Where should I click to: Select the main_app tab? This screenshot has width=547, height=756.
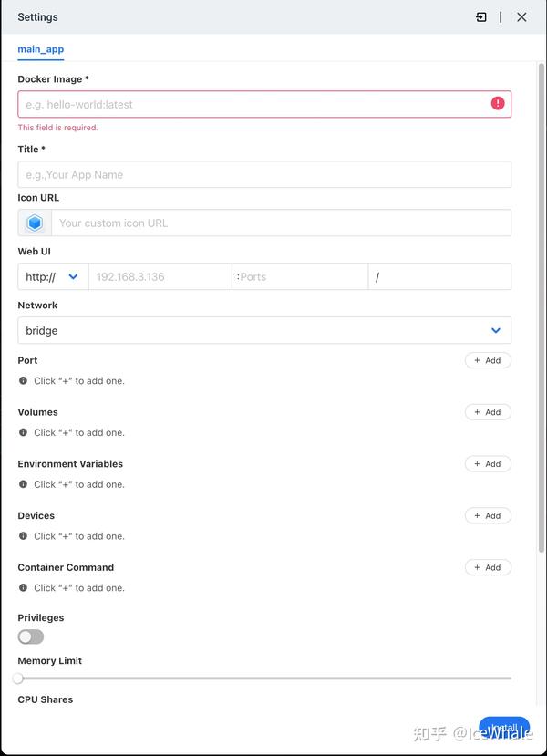40,49
